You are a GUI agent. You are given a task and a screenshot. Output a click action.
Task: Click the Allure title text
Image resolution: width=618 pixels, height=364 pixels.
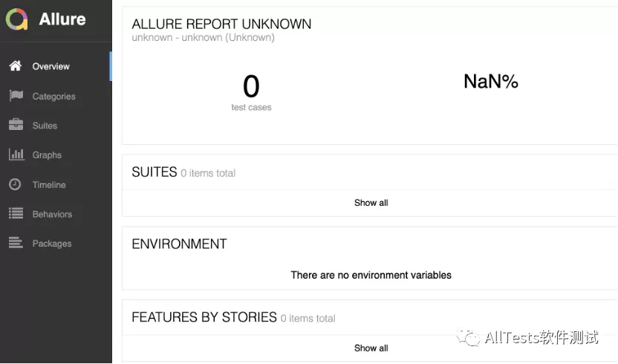point(62,19)
